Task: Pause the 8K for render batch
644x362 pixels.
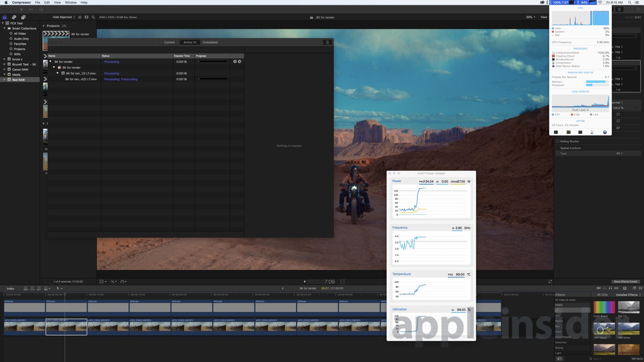Action: 235,61
